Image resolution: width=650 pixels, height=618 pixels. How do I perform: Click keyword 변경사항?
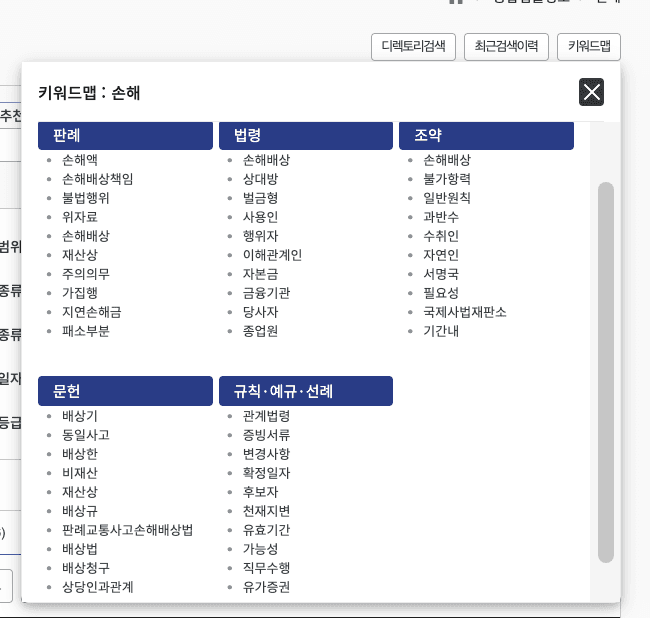tap(267, 454)
